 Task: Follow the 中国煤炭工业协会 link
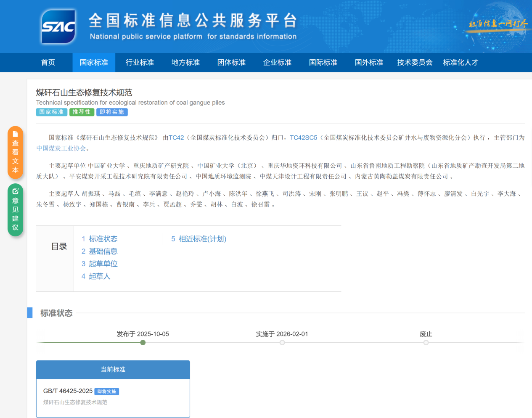pos(61,148)
